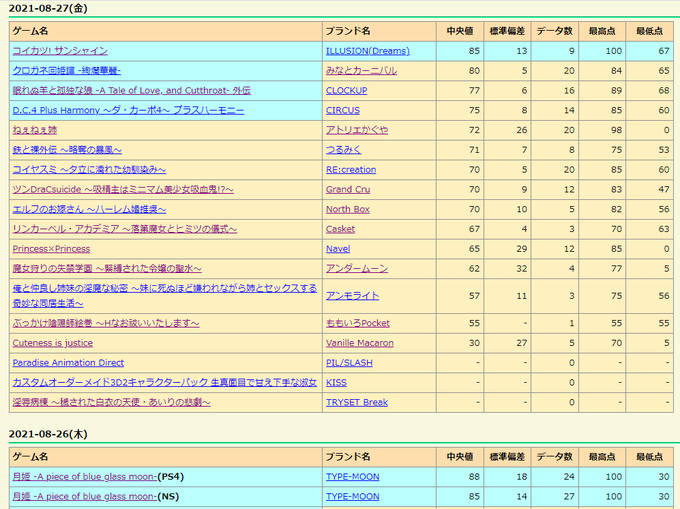This screenshot has height=509, width=680.
Task: Open the カスタムオーダーメイド3D2 character pack link
Action: click(x=165, y=382)
